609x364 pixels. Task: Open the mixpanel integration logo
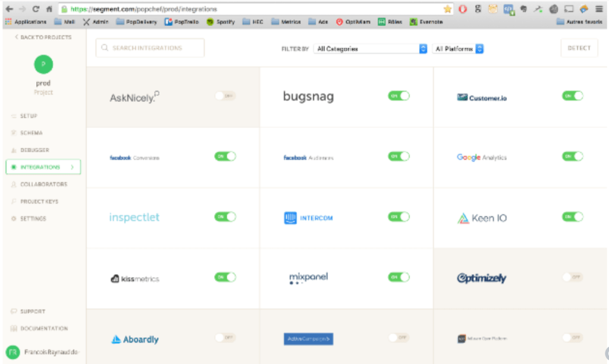[309, 278]
